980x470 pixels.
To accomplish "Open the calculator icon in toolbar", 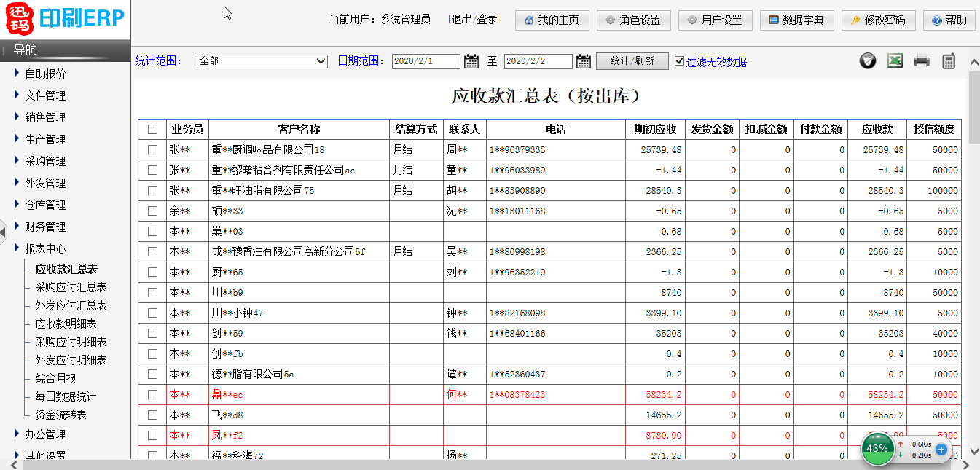I will (x=948, y=61).
